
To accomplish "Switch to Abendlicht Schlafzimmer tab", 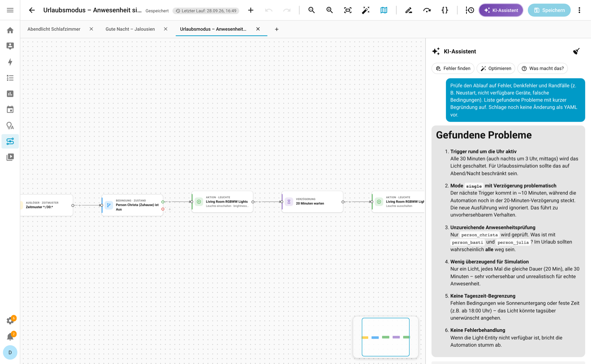I will pyautogui.click(x=54, y=29).
